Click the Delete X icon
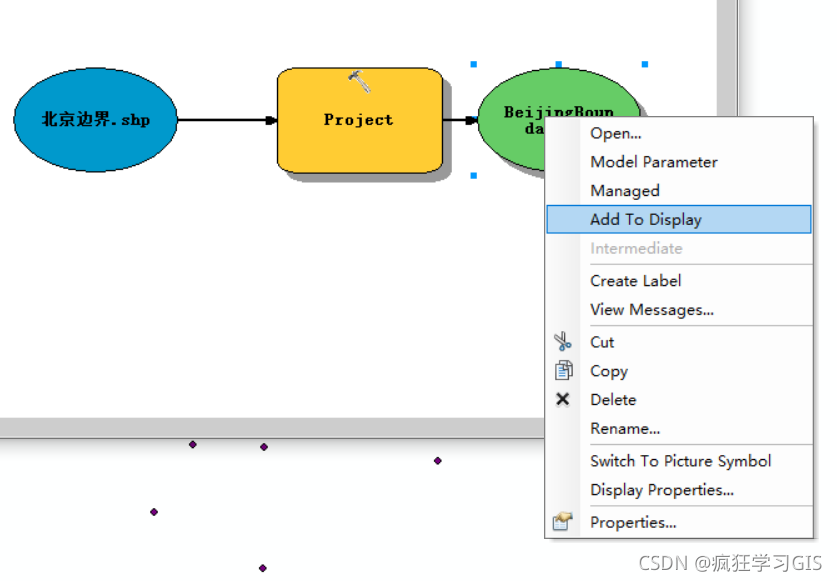 [x=563, y=399]
